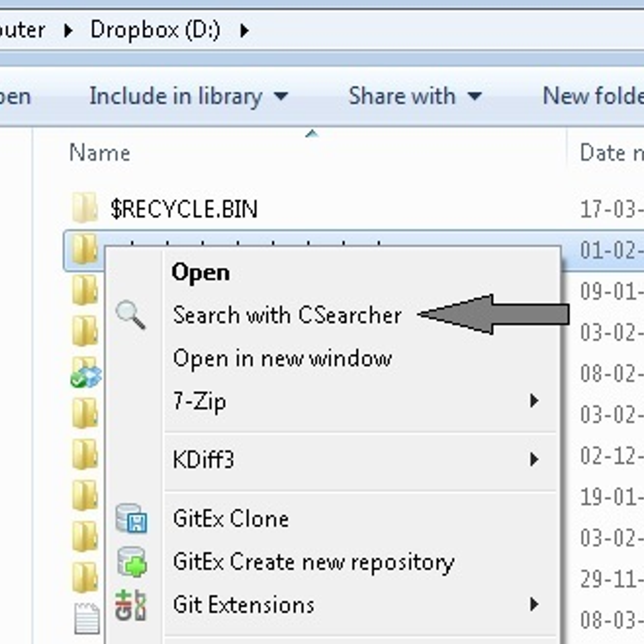Open the KDiff3 submenu
The width and height of the screenshot is (644, 644).
(333, 460)
